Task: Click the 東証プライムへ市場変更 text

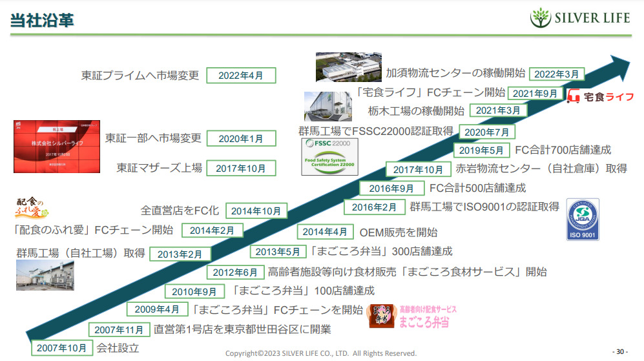Action: point(140,74)
